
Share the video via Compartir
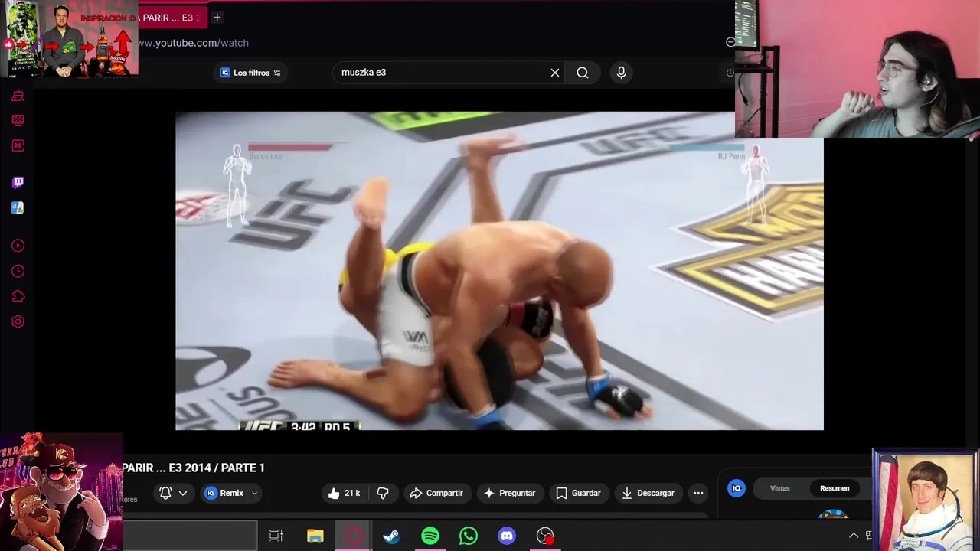point(436,493)
